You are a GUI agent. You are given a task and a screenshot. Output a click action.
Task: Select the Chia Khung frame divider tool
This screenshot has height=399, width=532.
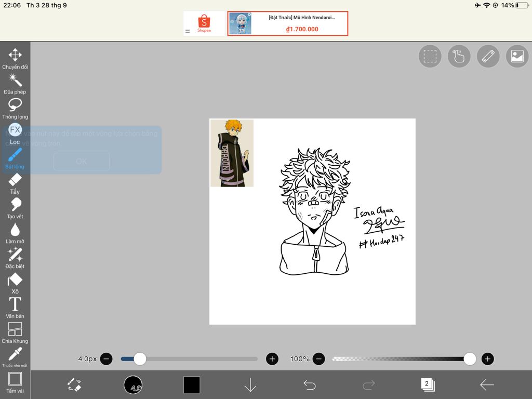pyautogui.click(x=15, y=333)
